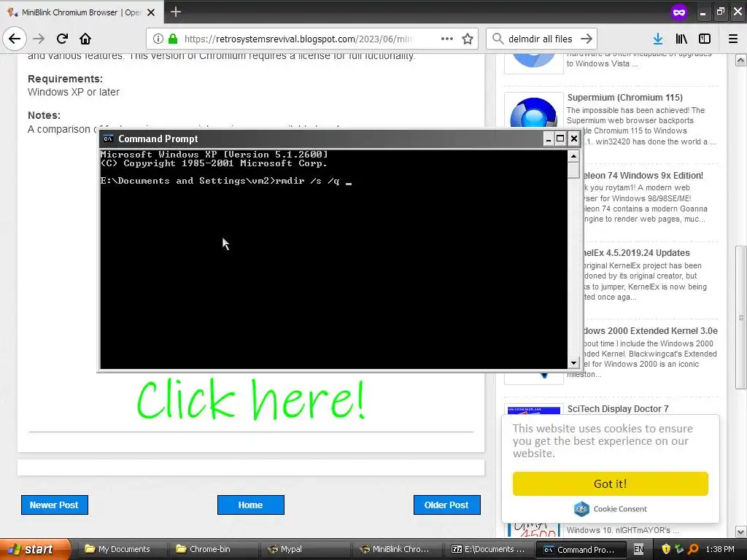Click Command Prompt scrollbar down arrow

tap(573, 363)
